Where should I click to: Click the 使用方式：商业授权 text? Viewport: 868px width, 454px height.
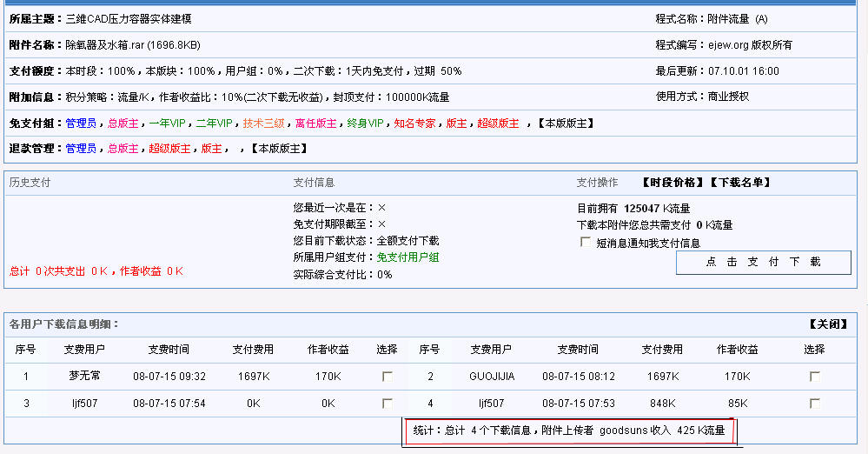pyautogui.click(x=703, y=97)
